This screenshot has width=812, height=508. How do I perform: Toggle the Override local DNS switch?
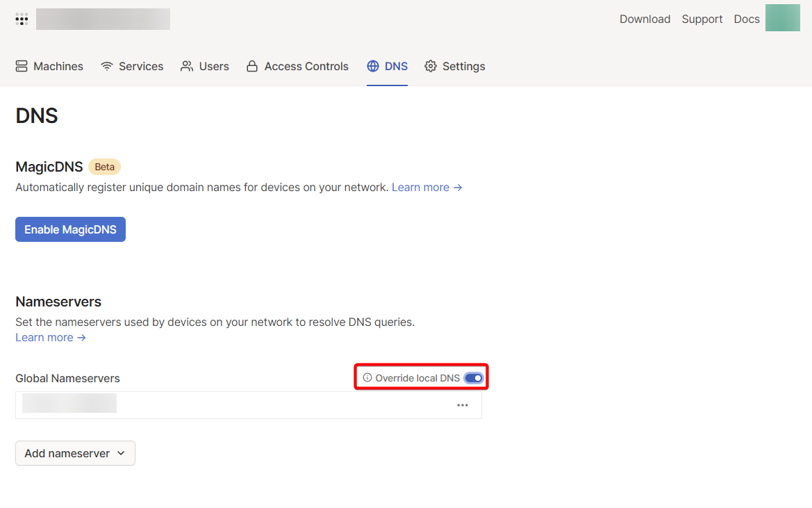[474, 377]
